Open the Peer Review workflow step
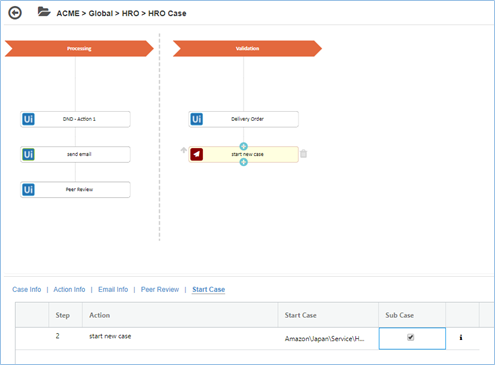The width and height of the screenshot is (495, 365). (75, 190)
